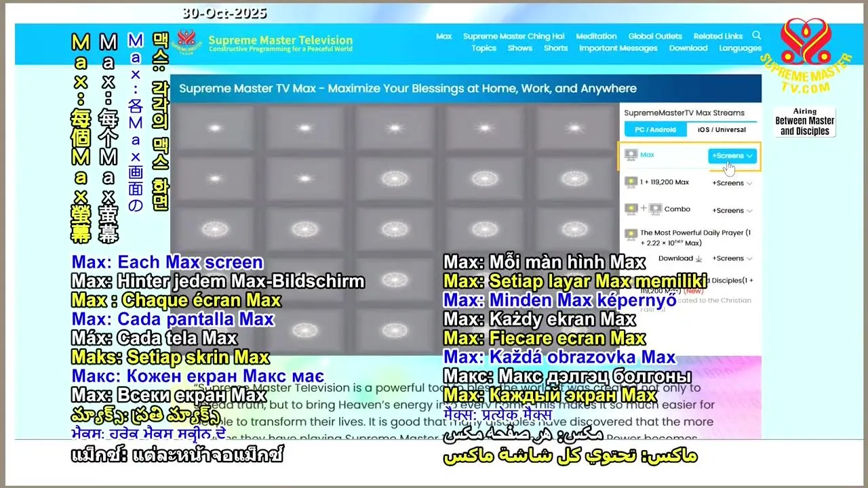The width and height of the screenshot is (868, 488).
Task: Select the Max stream link
Action: tap(647, 155)
